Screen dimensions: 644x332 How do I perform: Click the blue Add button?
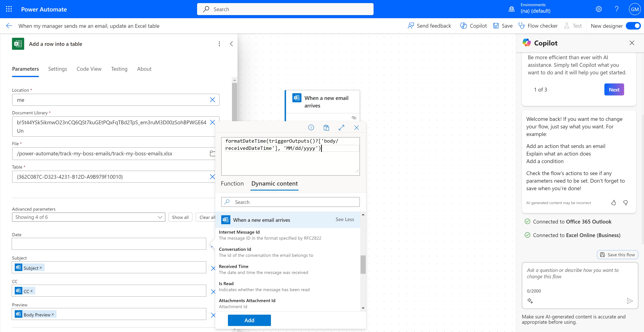[x=249, y=320]
